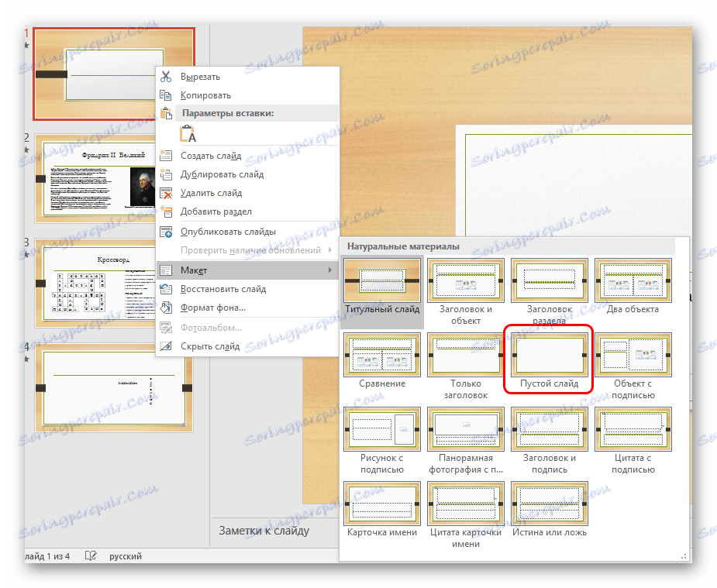Viewport: 717px width, 588px height.
Task: Click the Hide Slide icon
Action: (x=165, y=346)
